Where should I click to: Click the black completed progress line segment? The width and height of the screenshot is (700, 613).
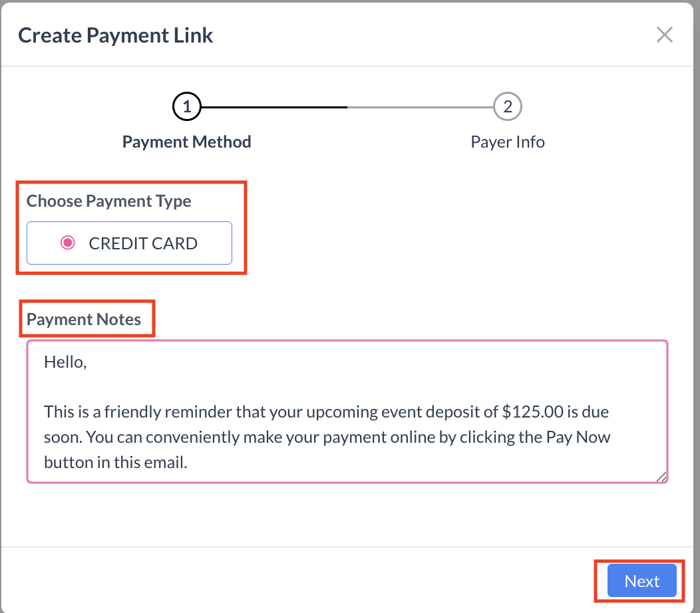pyautogui.click(x=273, y=106)
